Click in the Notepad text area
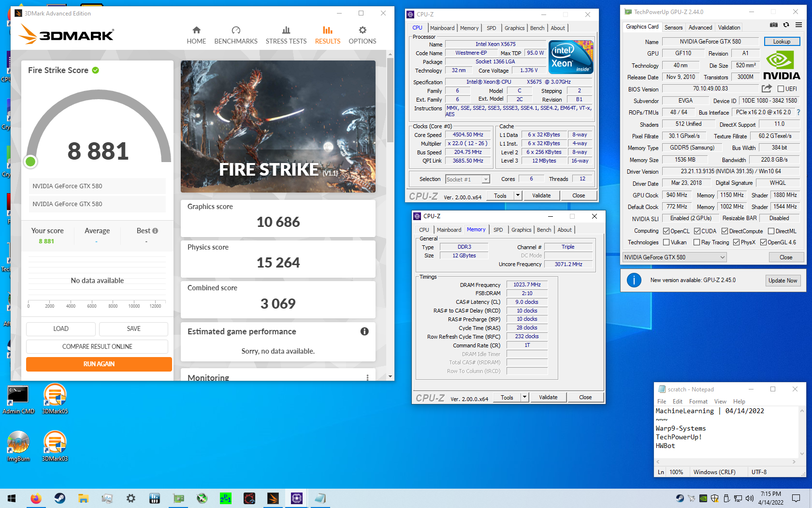Viewport: 812px width, 508px height. coord(726,432)
